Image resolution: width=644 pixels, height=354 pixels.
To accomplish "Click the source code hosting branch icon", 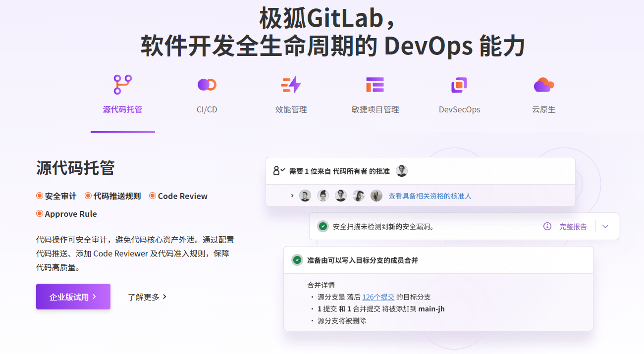I will click(122, 85).
